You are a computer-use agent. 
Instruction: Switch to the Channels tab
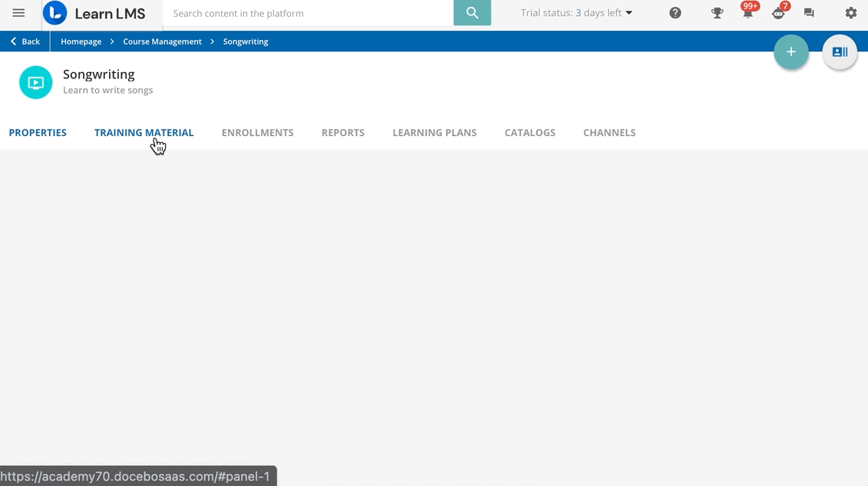tap(609, 132)
